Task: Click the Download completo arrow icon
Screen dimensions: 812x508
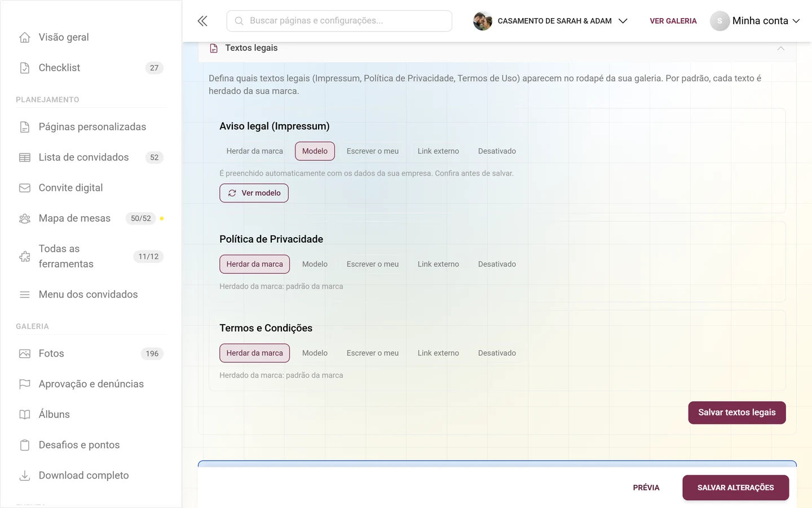Action: 25,476
